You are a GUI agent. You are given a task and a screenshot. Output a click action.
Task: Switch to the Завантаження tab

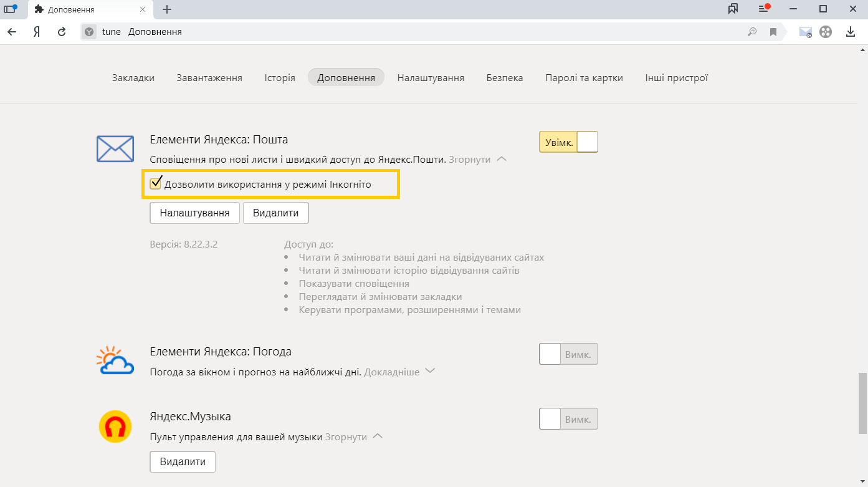coord(209,78)
